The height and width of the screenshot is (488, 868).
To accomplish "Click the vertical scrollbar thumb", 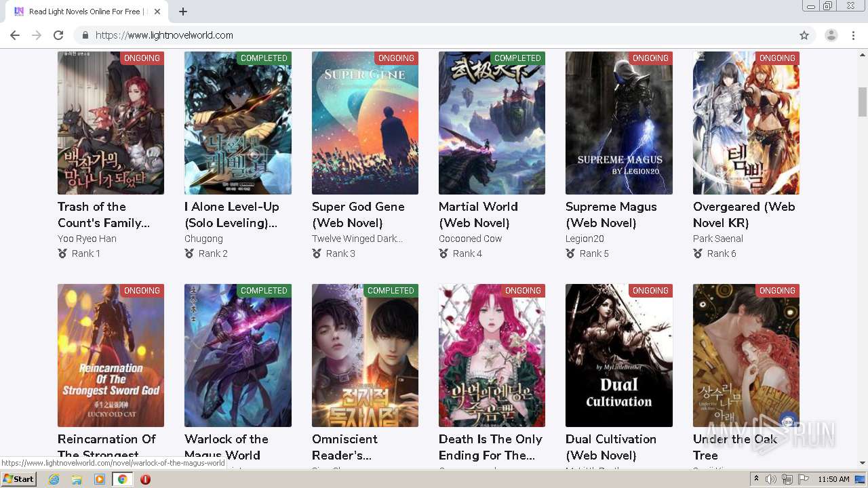I will [x=863, y=102].
